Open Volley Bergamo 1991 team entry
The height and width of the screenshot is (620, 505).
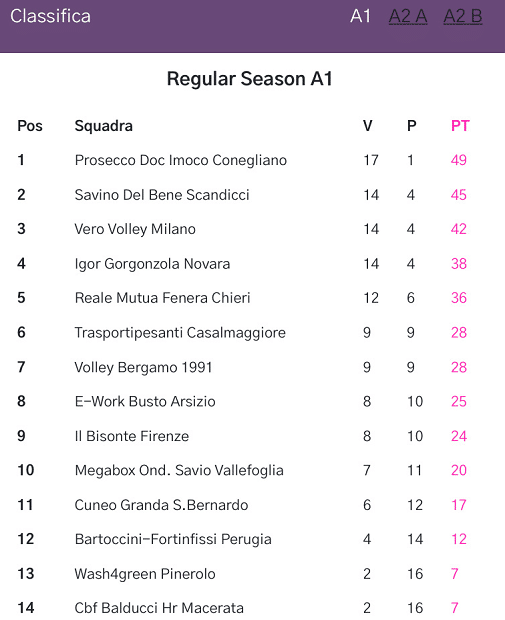tap(143, 367)
